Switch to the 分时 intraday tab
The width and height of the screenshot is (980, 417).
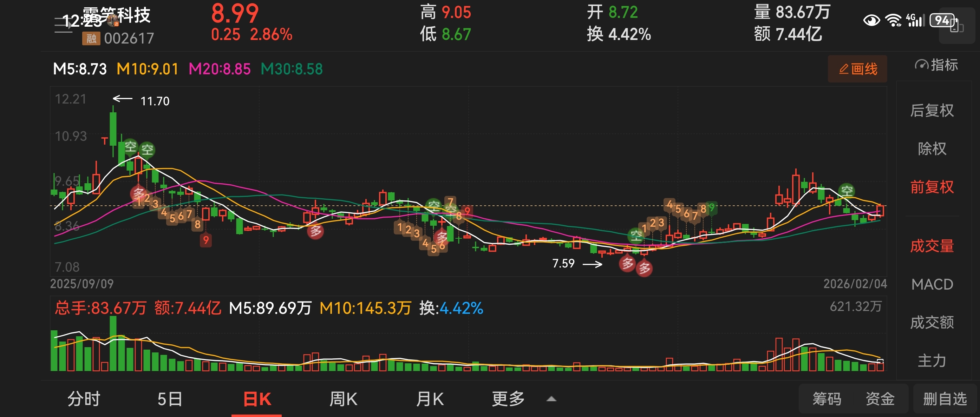(x=84, y=399)
